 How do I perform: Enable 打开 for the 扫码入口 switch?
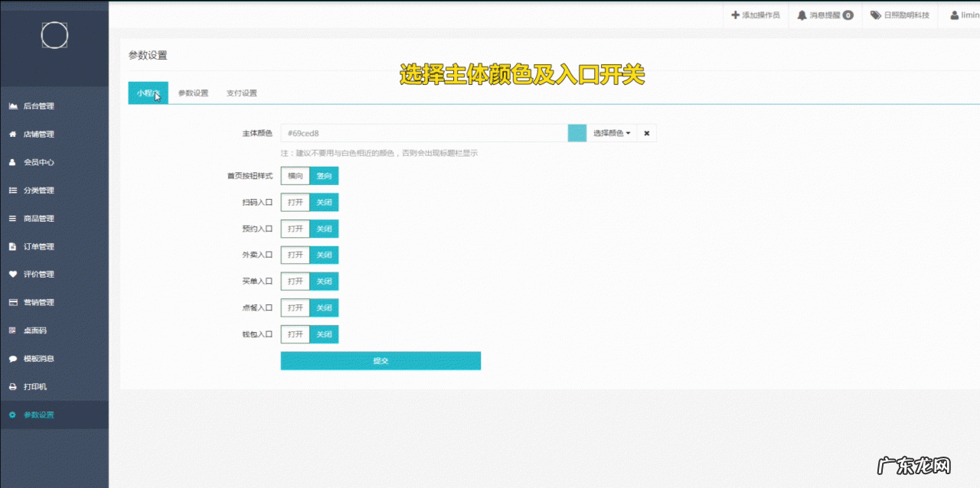pyautogui.click(x=296, y=202)
